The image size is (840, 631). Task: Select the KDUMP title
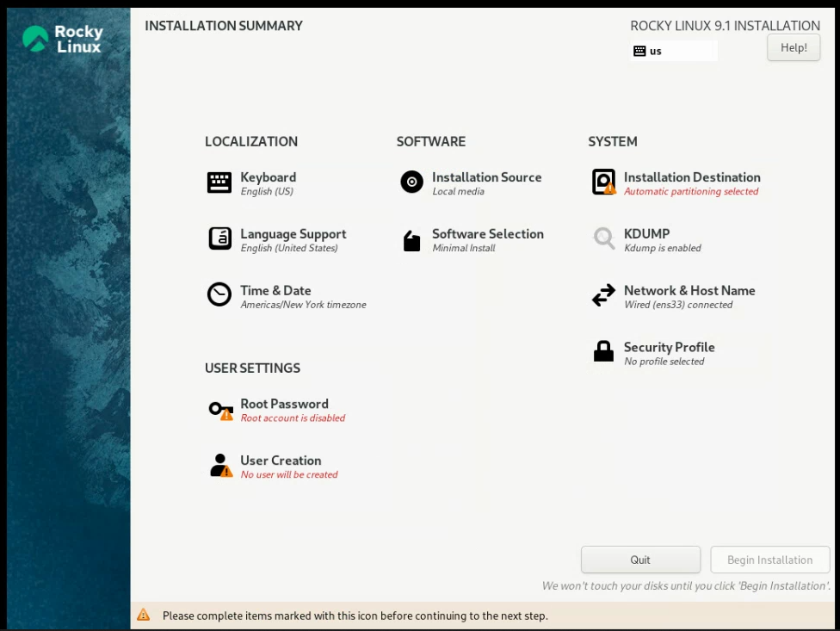coord(646,234)
